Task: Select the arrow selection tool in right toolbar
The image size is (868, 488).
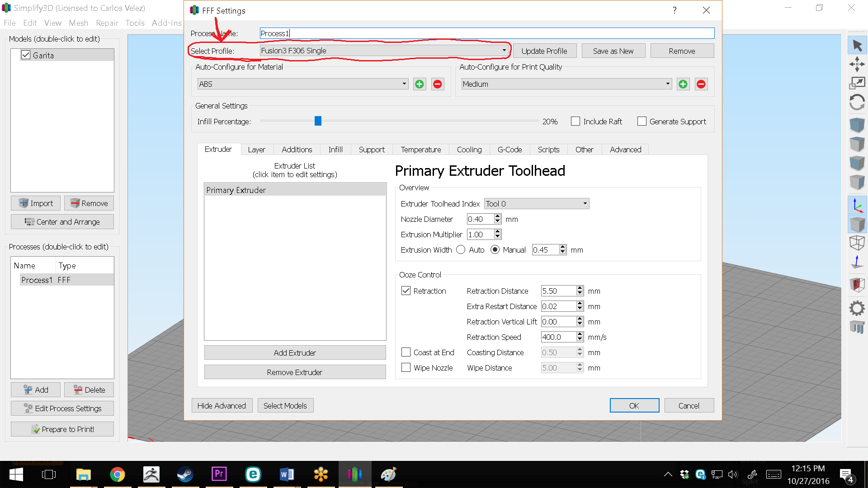Action: click(x=857, y=45)
